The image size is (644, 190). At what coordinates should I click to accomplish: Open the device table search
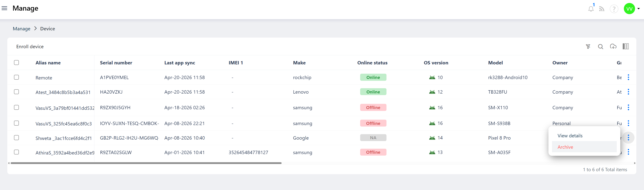tap(601, 46)
